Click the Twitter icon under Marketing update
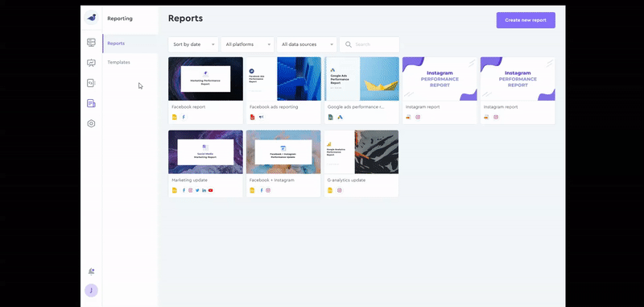 (197, 190)
